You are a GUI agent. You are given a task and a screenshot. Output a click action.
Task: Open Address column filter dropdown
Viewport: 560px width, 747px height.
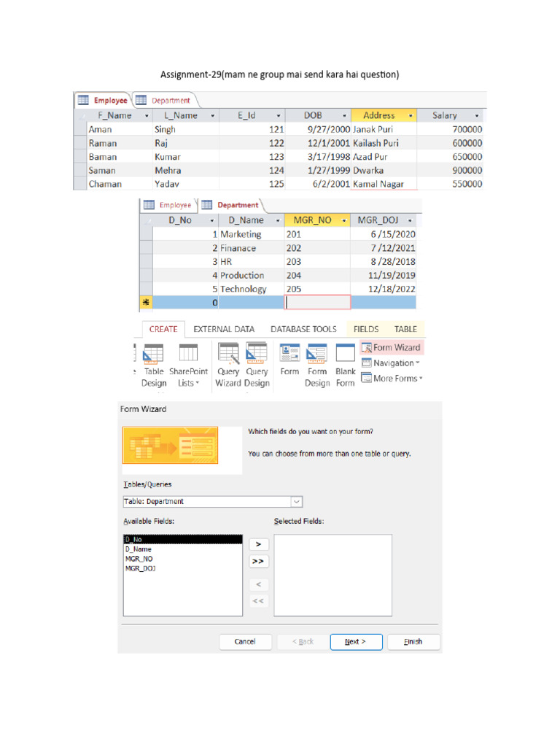(411, 116)
